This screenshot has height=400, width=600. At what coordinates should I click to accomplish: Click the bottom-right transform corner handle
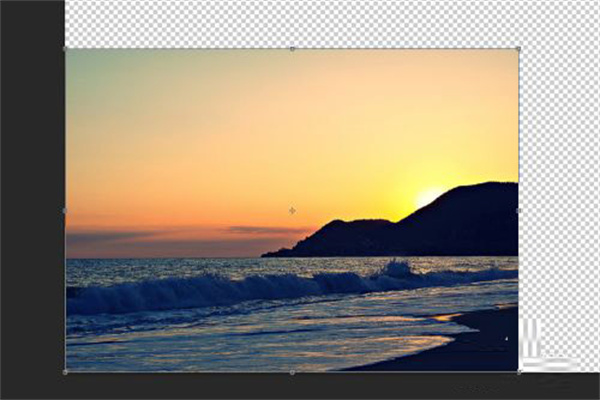518,372
